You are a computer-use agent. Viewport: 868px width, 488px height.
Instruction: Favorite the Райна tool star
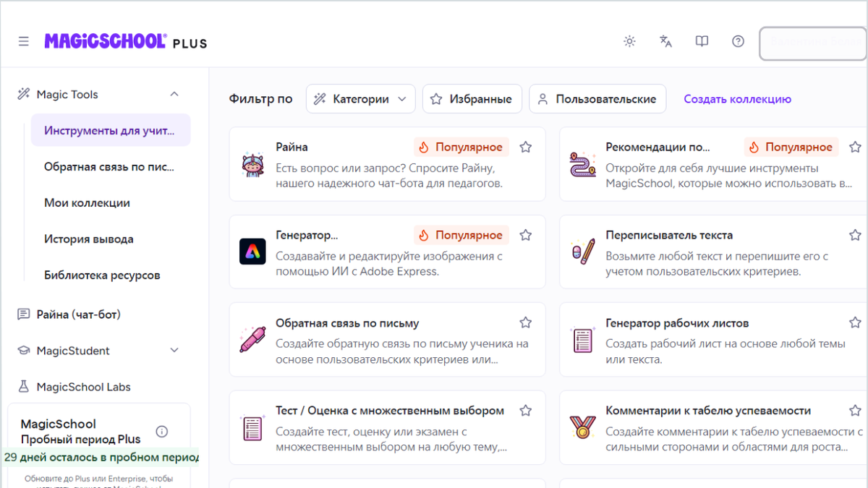(x=526, y=147)
